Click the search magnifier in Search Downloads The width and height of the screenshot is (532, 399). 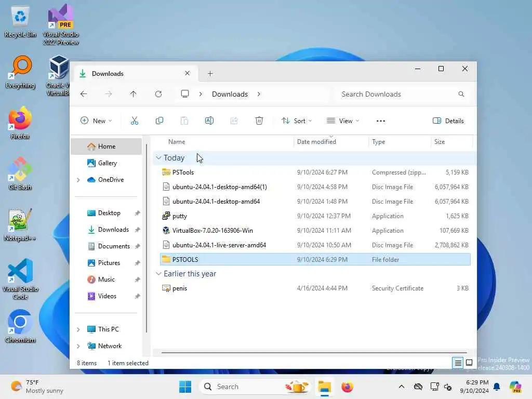(461, 94)
